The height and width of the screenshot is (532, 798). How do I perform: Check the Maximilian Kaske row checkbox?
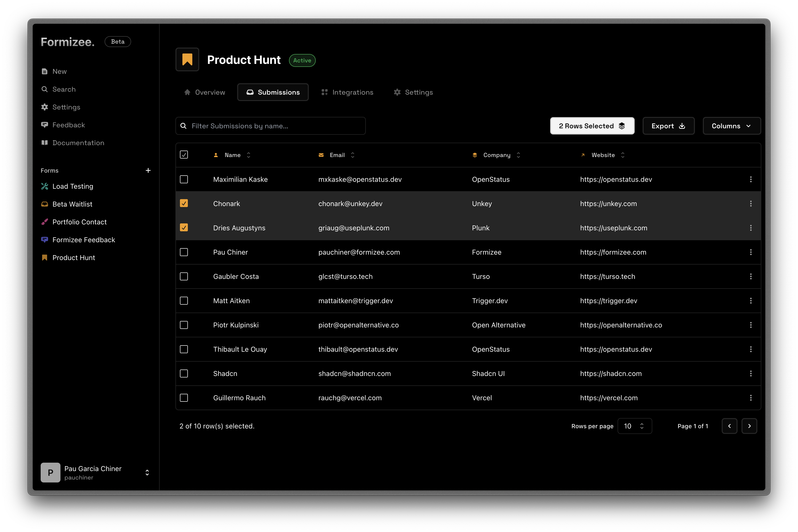click(x=184, y=179)
